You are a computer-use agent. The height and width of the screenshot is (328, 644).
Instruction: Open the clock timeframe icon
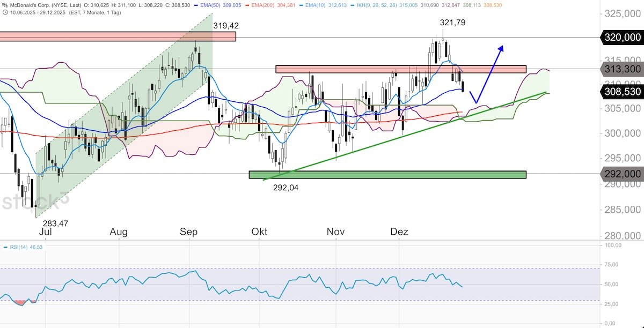[5, 12]
